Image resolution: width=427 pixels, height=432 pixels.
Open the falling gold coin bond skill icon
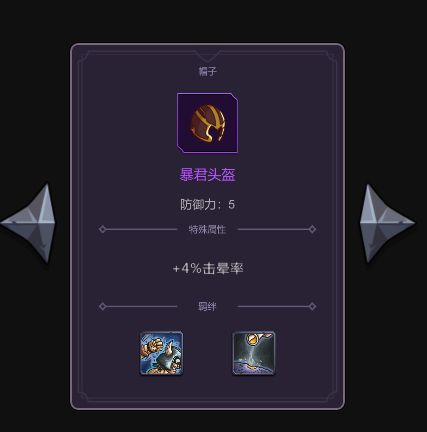tap(254, 353)
